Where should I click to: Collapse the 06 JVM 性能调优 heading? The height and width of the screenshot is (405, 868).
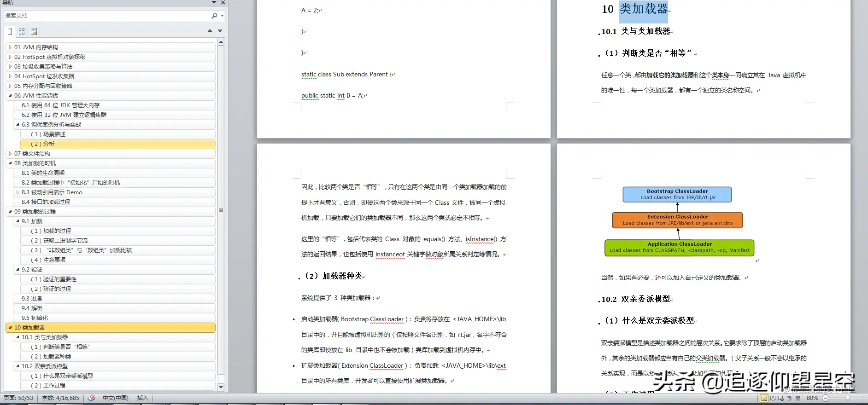(10, 96)
